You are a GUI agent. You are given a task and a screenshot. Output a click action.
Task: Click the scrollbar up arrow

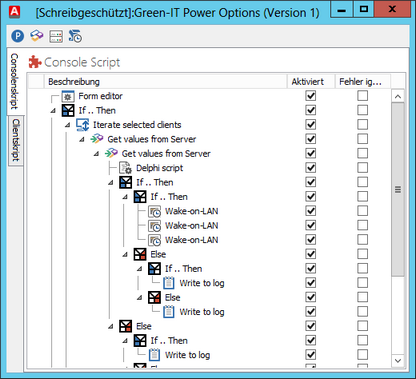pyautogui.click(x=398, y=97)
